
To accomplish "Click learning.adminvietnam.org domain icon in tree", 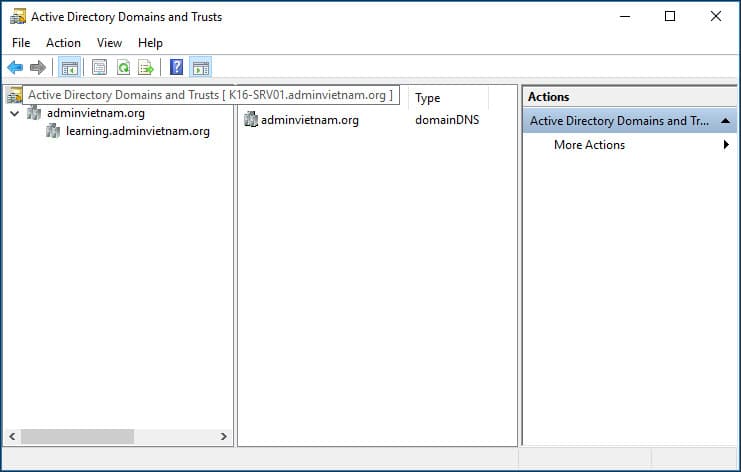I will click(53, 131).
